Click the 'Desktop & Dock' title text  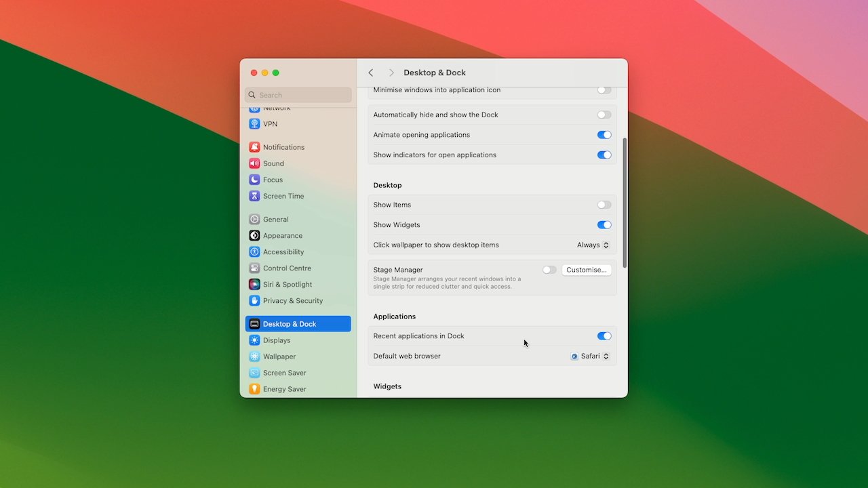point(435,73)
